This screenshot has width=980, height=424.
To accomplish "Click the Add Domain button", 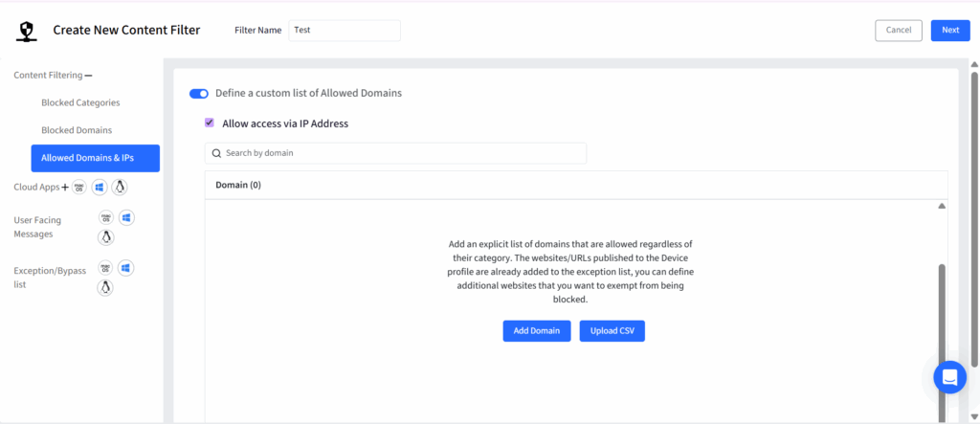I will point(536,330).
